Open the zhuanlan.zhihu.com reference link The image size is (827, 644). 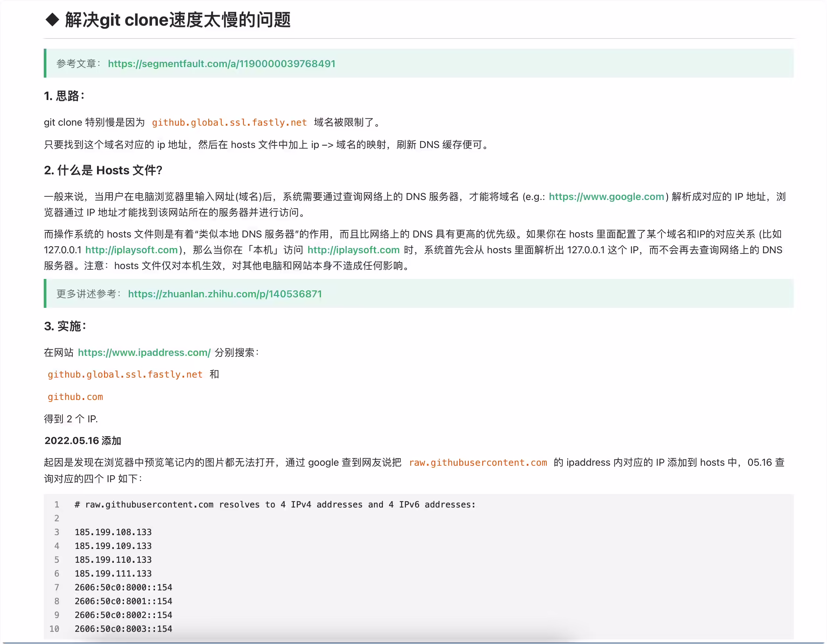[225, 294]
